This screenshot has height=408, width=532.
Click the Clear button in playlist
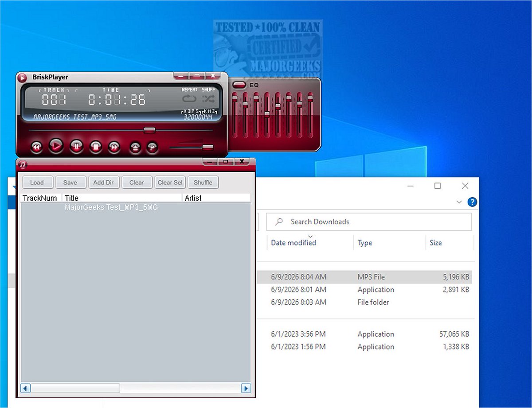(x=137, y=183)
